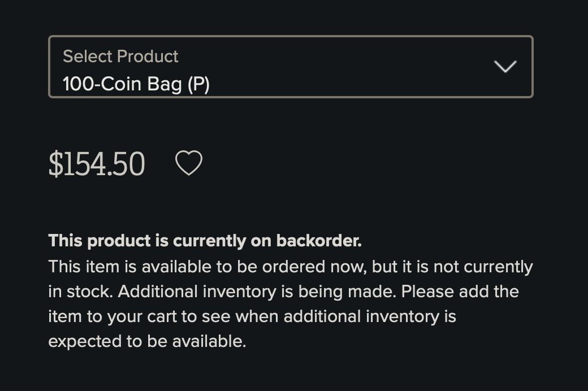The height and width of the screenshot is (391, 588).
Task: Open the Select Product dropdown
Action: tap(291, 67)
